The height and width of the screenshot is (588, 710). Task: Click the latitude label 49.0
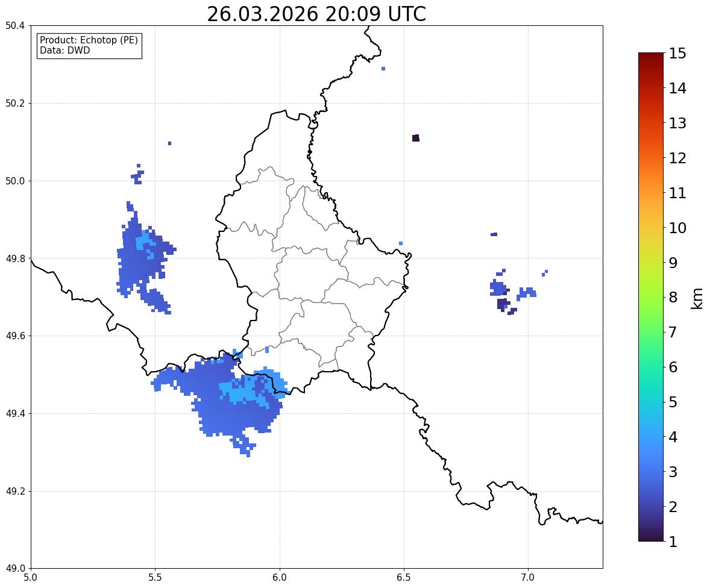(15, 569)
